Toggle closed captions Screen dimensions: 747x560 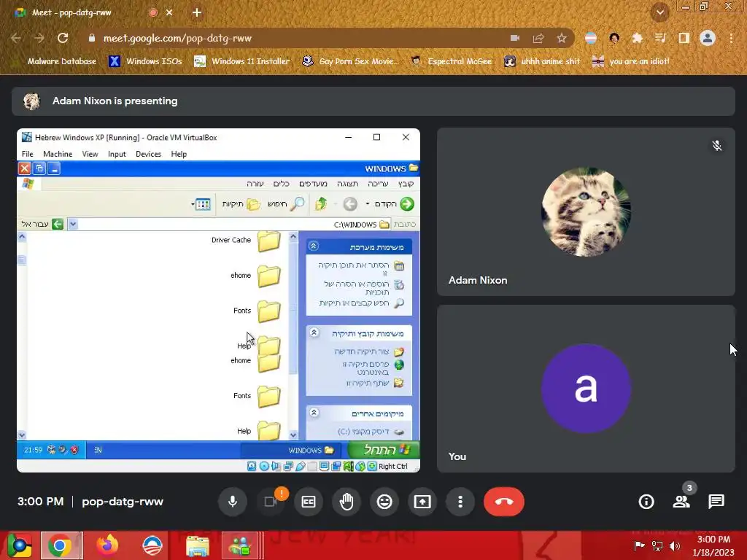[309, 502]
